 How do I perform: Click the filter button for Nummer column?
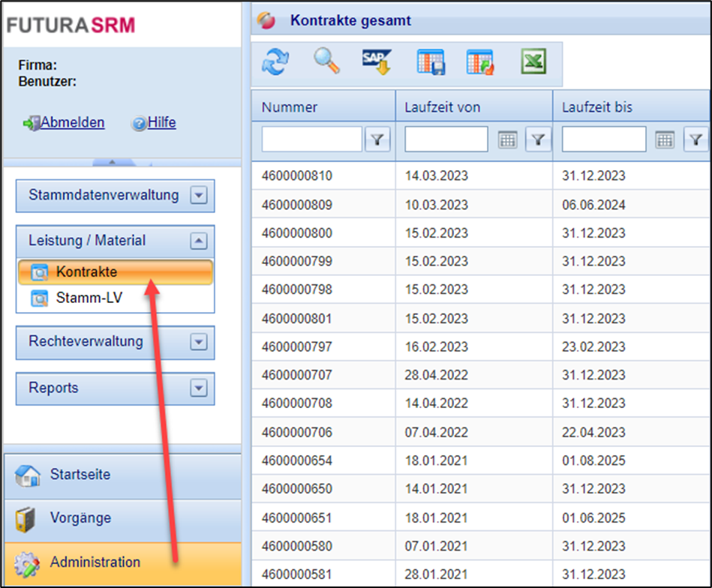point(378,139)
